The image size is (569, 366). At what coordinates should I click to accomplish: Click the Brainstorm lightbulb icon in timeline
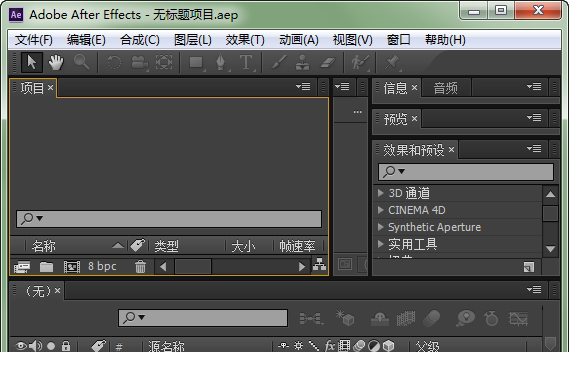(466, 318)
